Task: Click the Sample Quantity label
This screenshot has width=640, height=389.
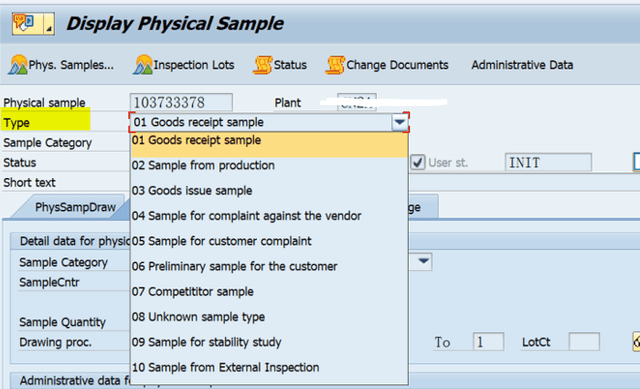Action: [x=62, y=322]
